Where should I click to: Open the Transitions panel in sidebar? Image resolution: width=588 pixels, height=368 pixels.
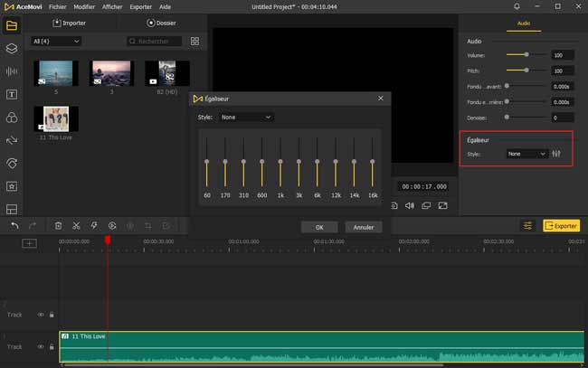tap(12, 141)
